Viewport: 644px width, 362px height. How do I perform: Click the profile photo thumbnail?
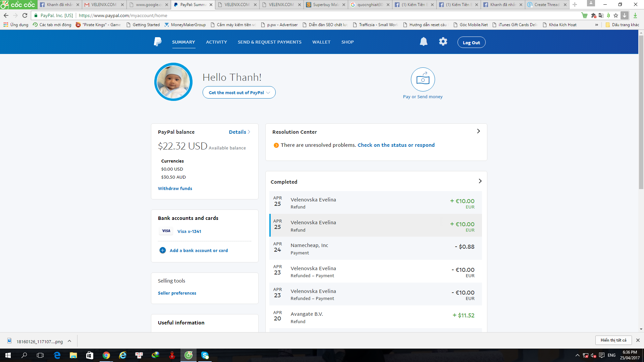(173, 82)
